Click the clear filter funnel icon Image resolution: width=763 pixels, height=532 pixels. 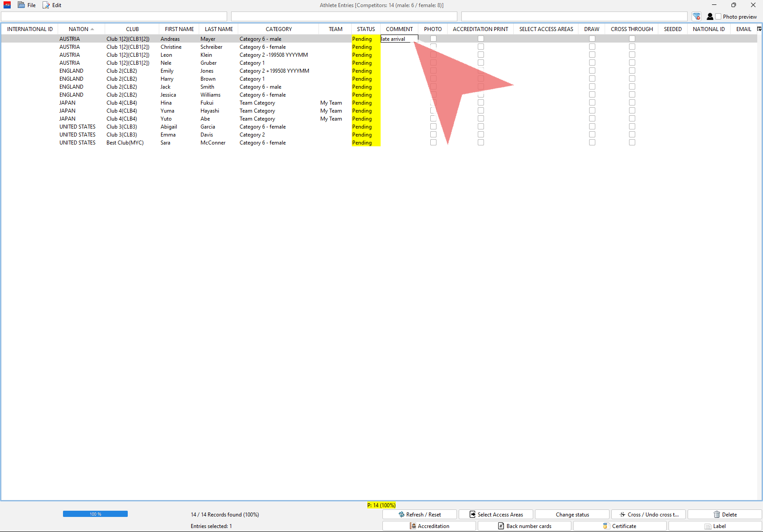(x=696, y=16)
